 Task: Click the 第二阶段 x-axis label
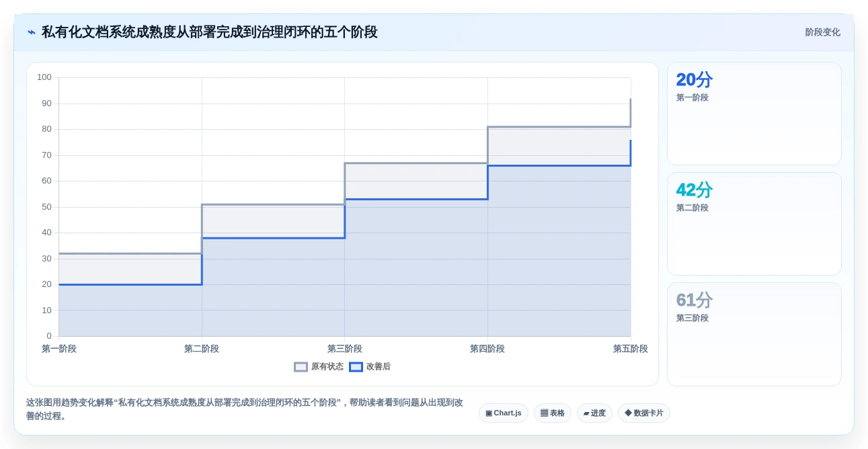(202, 349)
